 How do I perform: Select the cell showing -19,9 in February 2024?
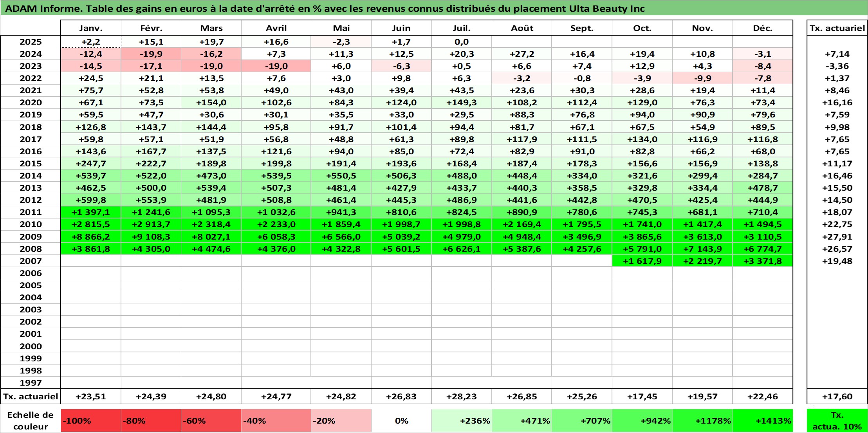pos(151,54)
